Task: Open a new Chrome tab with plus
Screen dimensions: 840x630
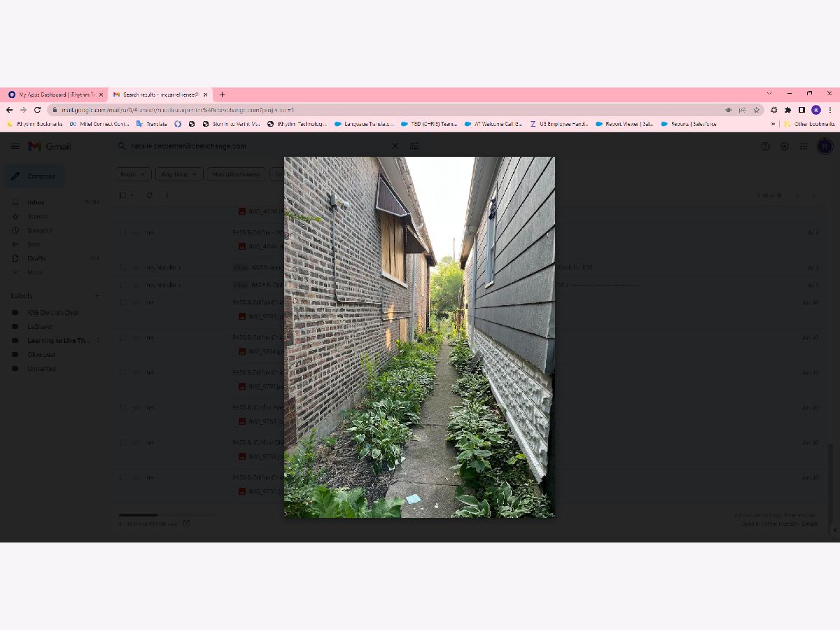Action: coord(222,94)
